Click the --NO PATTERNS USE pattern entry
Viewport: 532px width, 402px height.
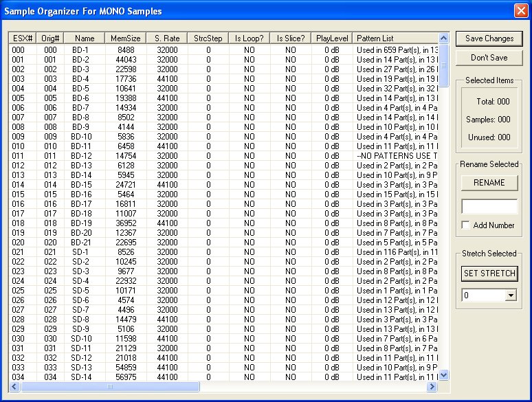pos(397,156)
